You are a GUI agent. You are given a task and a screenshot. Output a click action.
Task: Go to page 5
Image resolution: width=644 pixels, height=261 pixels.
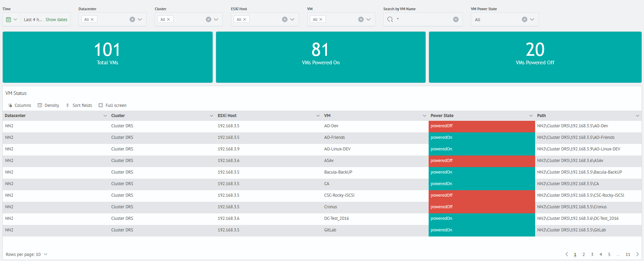coord(609,255)
